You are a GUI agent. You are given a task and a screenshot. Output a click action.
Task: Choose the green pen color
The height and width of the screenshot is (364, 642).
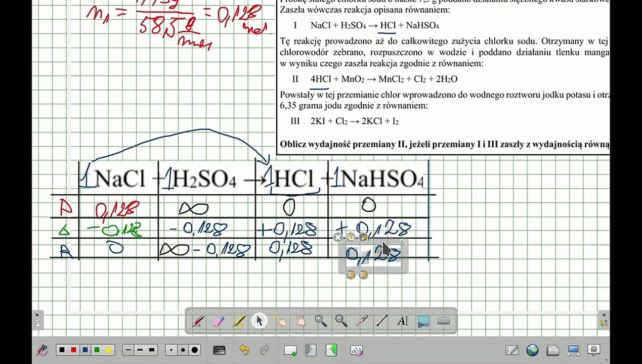[x=97, y=350]
